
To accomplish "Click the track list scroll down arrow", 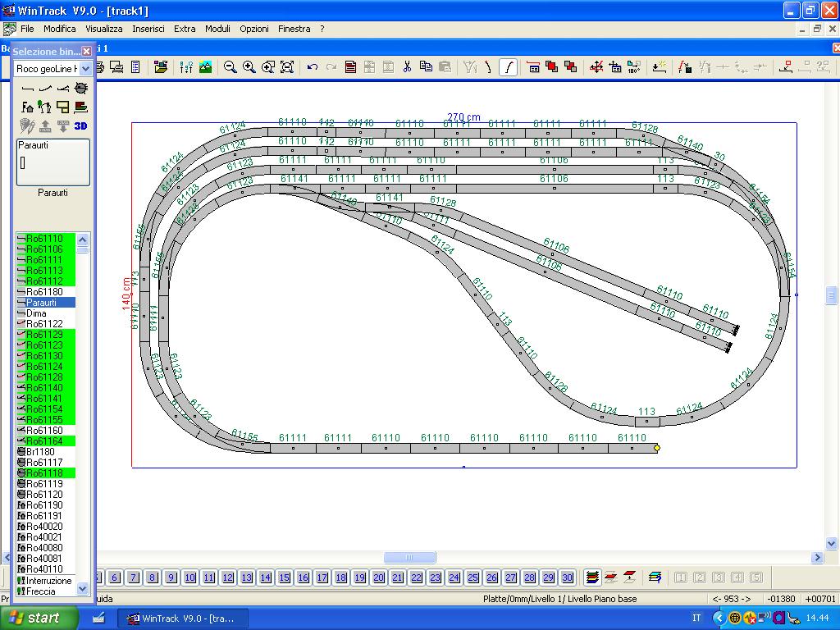I will point(83,589).
